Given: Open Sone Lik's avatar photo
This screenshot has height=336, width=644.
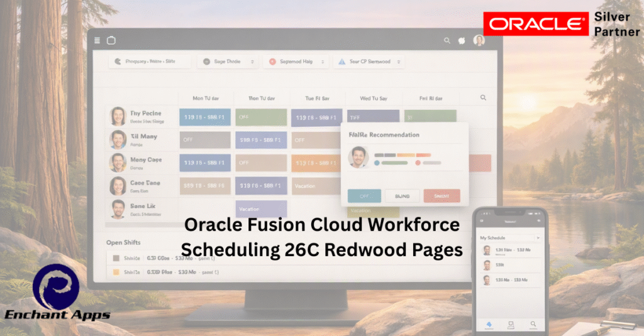Looking at the screenshot, I should click(x=118, y=209).
